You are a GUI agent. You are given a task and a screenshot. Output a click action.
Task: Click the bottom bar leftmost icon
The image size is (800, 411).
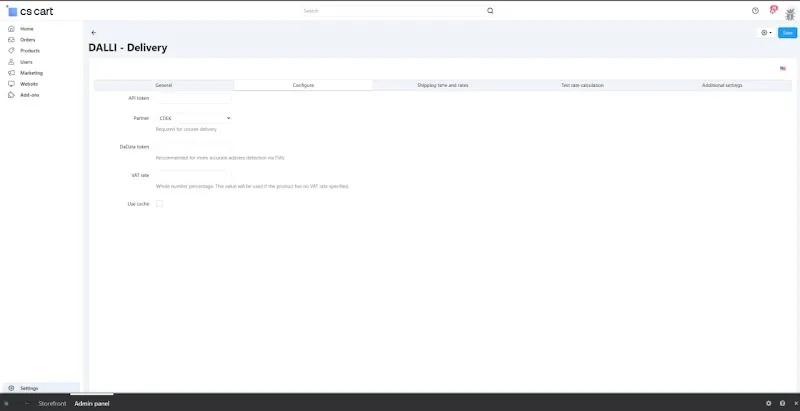click(x=6, y=403)
